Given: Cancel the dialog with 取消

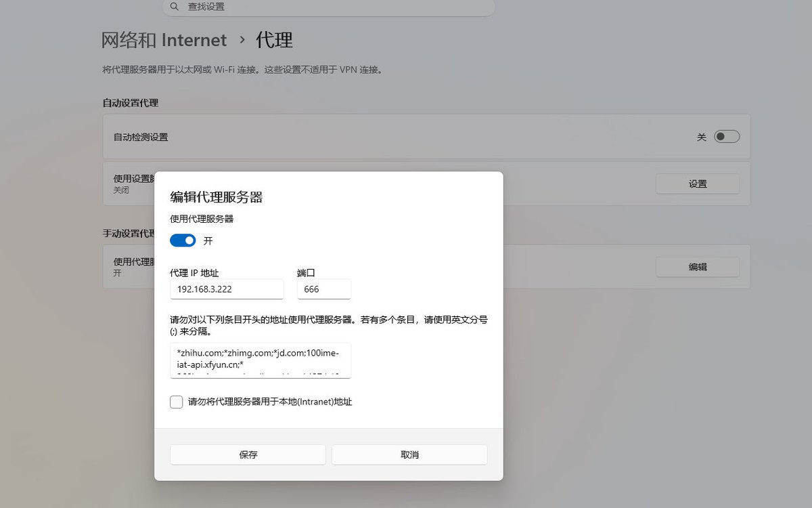Looking at the screenshot, I should click(x=409, y=454).
